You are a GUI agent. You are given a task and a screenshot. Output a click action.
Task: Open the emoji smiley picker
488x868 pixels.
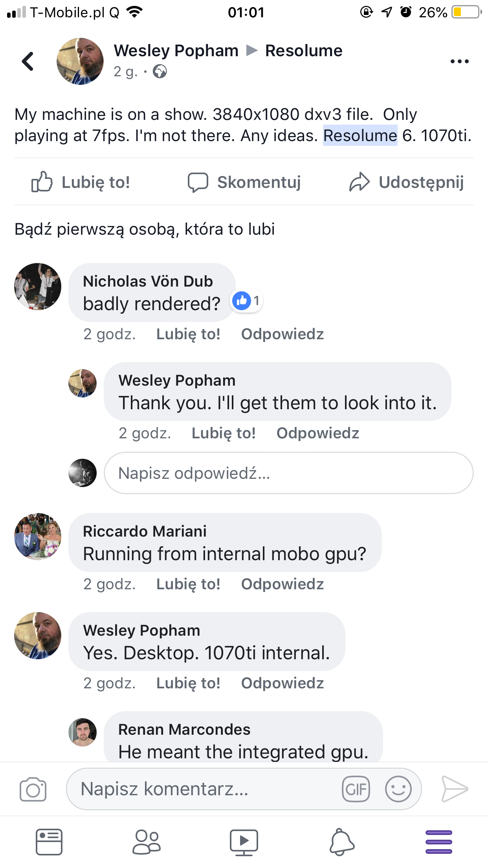(x=398, y=789)
